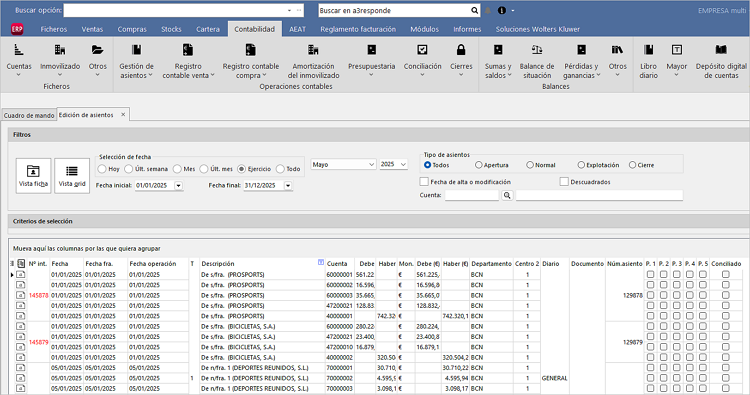Check the Descuadrados checkbox

(x=564, y=182)
